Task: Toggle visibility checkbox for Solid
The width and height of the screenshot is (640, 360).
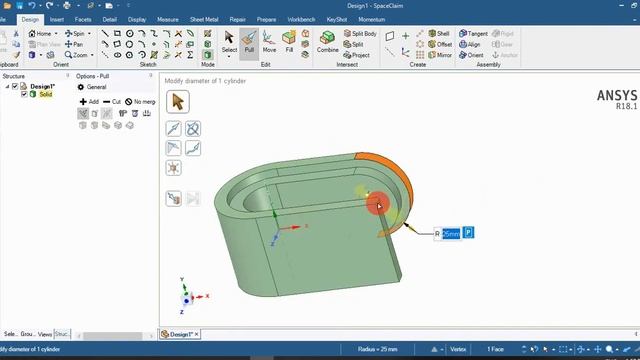Action: [x=24, y=94]
